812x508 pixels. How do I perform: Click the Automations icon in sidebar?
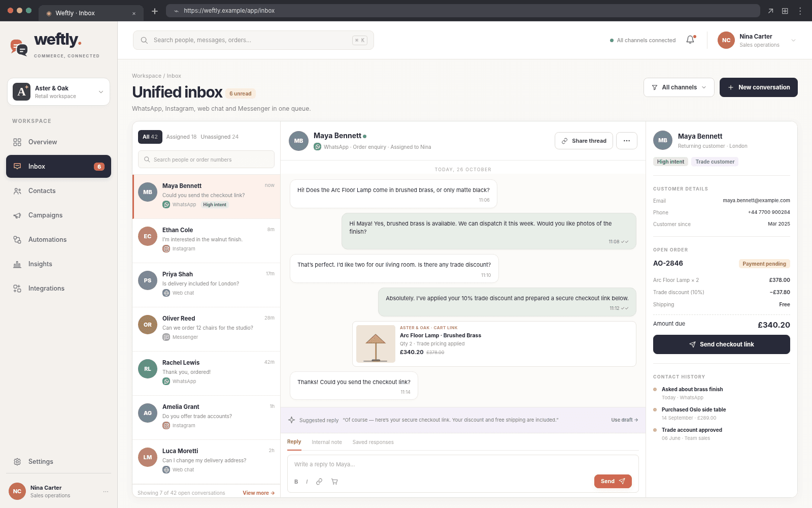17,240
